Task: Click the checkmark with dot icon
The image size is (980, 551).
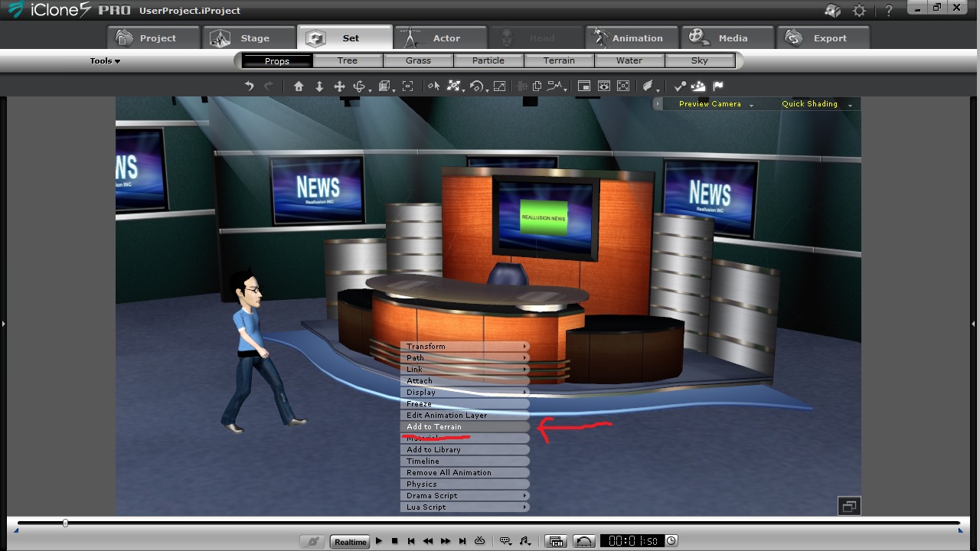Action: 680,86
